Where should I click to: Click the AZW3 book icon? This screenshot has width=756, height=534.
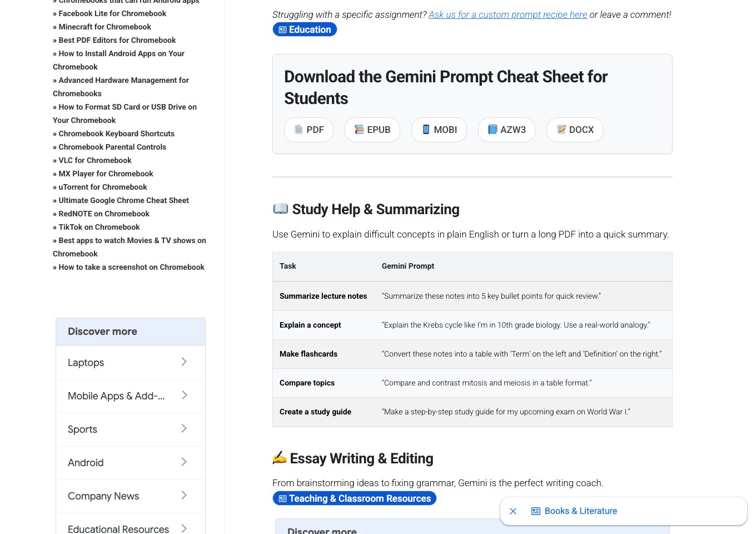[x=493, y=130]
